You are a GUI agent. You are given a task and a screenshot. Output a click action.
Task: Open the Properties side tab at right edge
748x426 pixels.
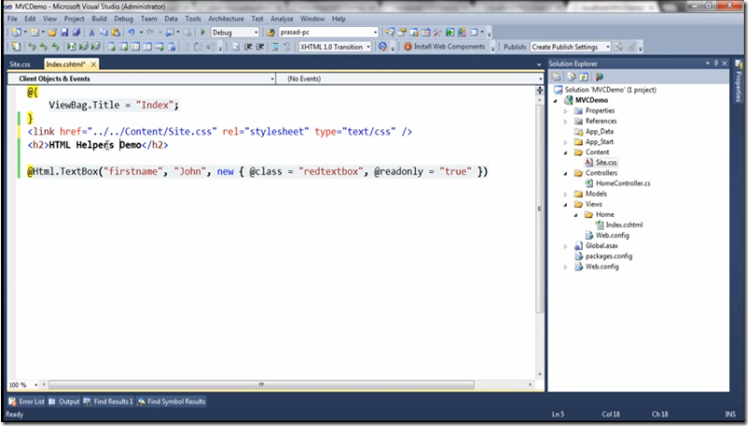(x=738, y=82)
